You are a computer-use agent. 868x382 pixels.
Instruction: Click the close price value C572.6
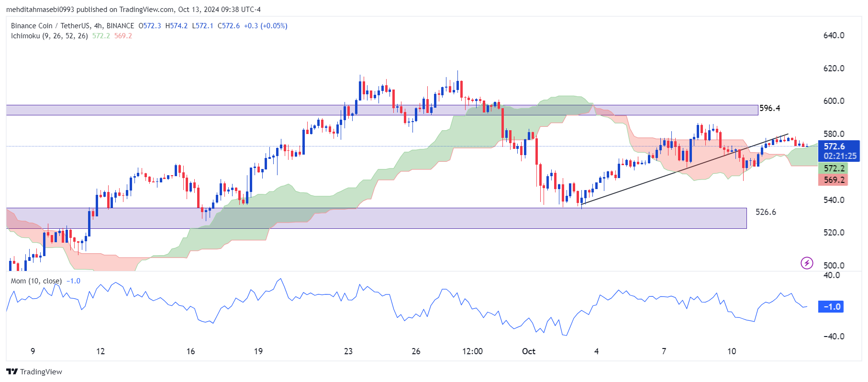[229, 26]
